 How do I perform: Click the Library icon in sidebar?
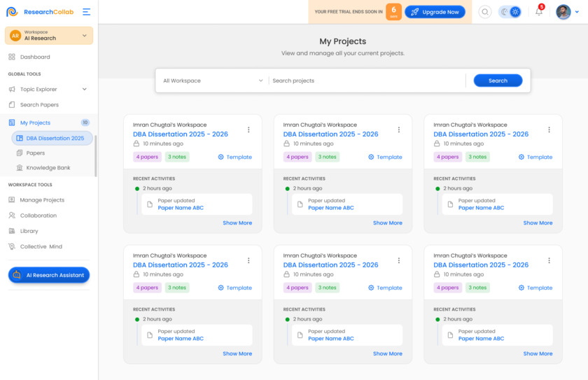(12, 231)
